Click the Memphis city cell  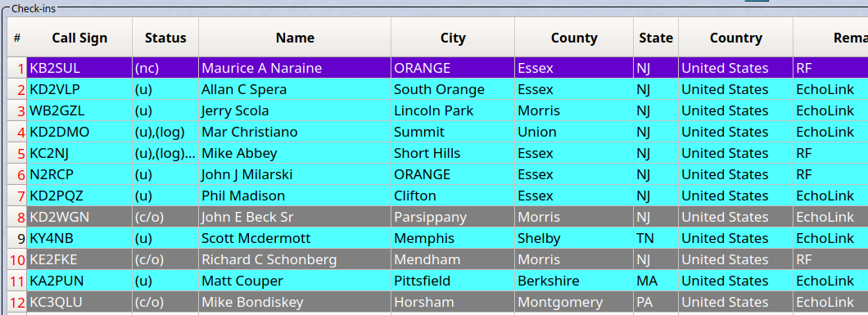click(453, 238)
